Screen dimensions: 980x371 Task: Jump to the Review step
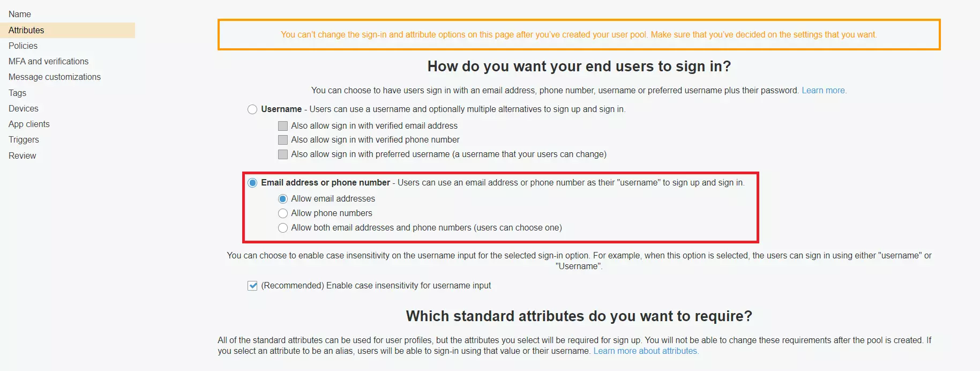[22, 155]
